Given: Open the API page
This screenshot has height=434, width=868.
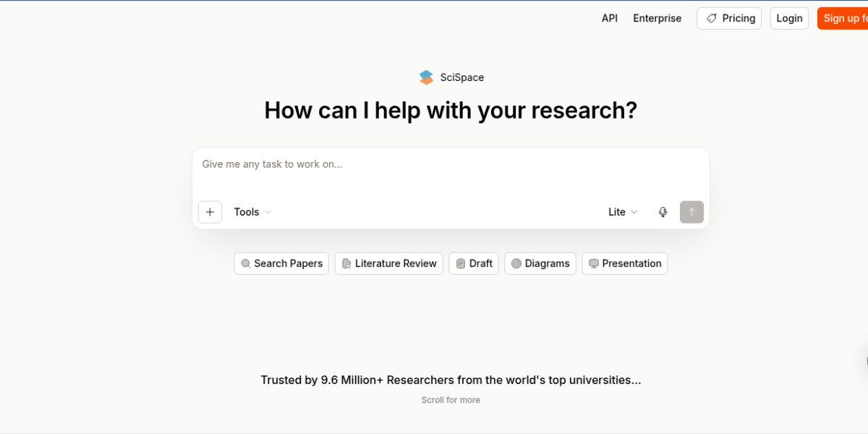Looking at the screenshot, I should tap(610, 18).
